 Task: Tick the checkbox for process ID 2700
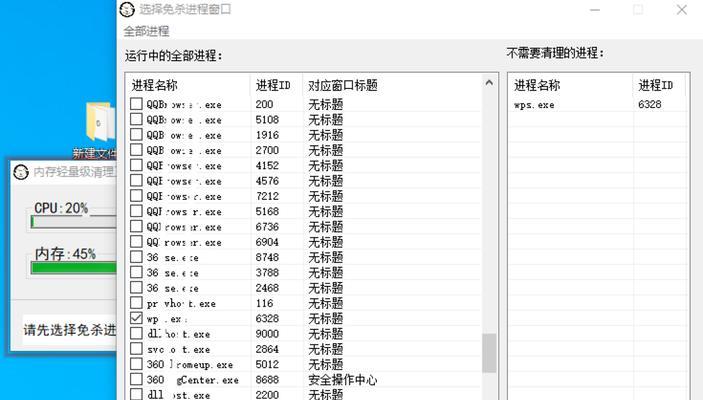click(x=136, y=150)
